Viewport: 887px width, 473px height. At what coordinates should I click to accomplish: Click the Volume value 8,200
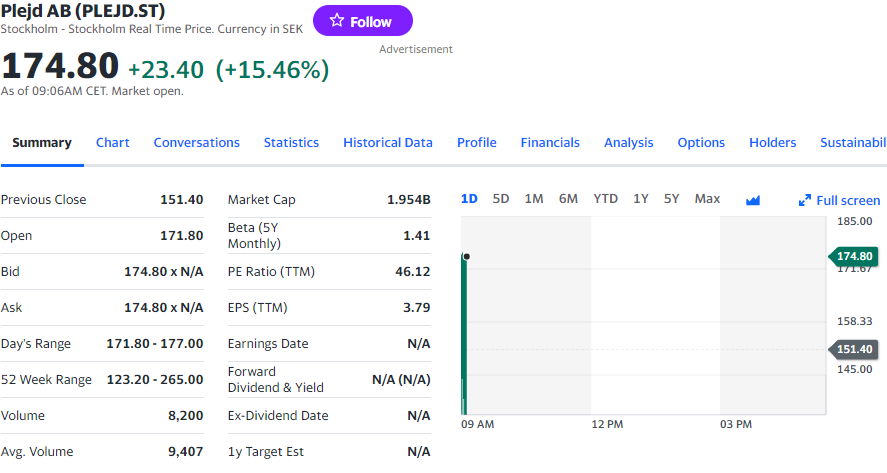tap(186, 416)
